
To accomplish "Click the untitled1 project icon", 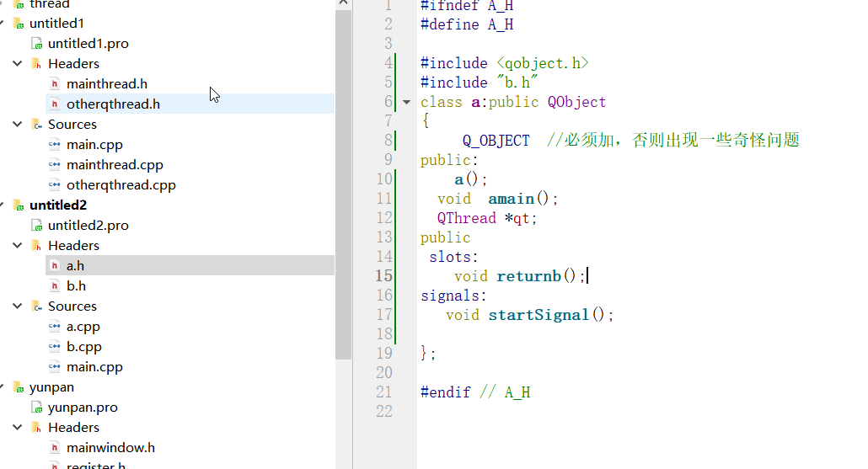I will [x=19, y=24].
